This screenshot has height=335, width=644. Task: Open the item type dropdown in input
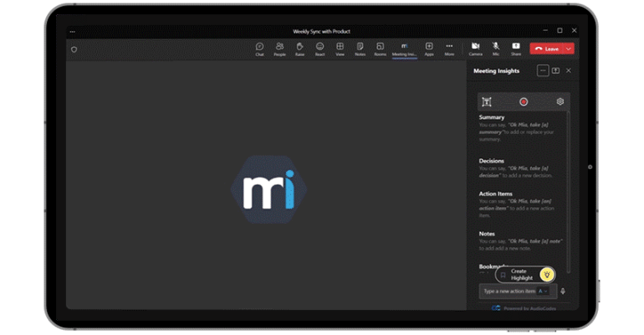click(x=543, y=291)
